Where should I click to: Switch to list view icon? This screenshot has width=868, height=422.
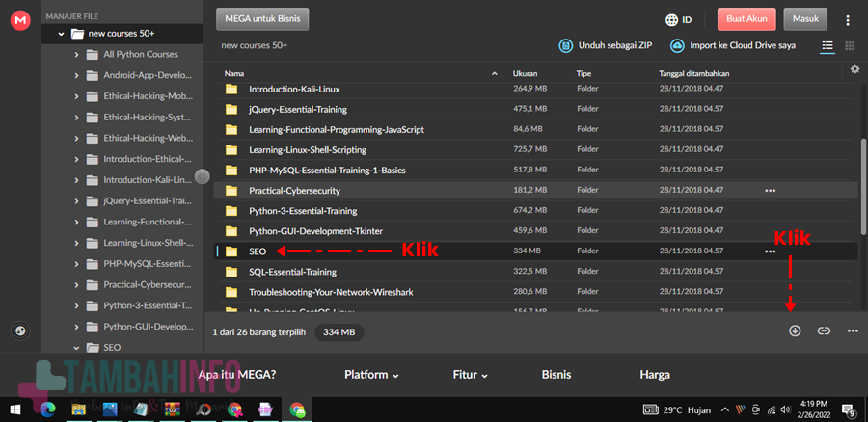click(827, 45)
